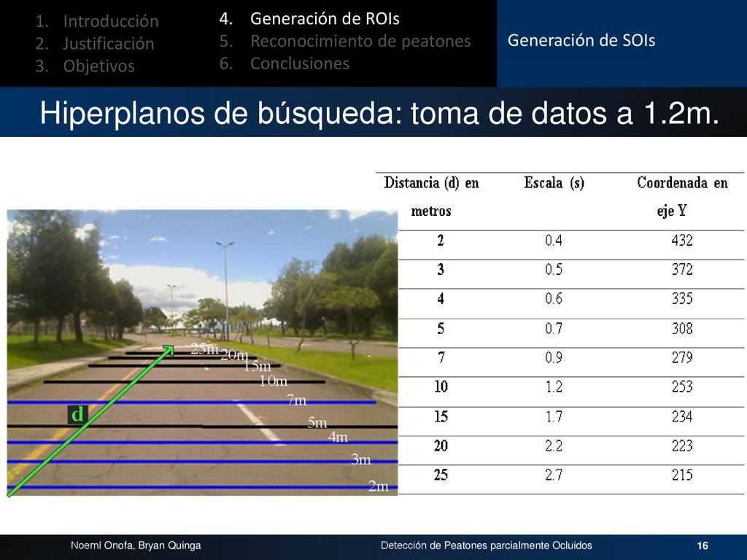Click scale cell 1.2
Viewport: 747px width, 560px height.
coord(554,386)
